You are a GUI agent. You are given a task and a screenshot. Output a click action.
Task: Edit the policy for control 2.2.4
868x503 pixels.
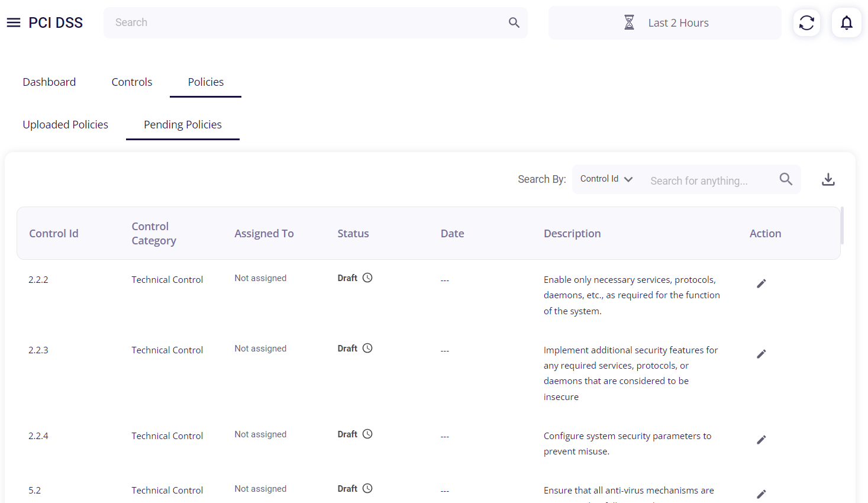pos(761,440)
